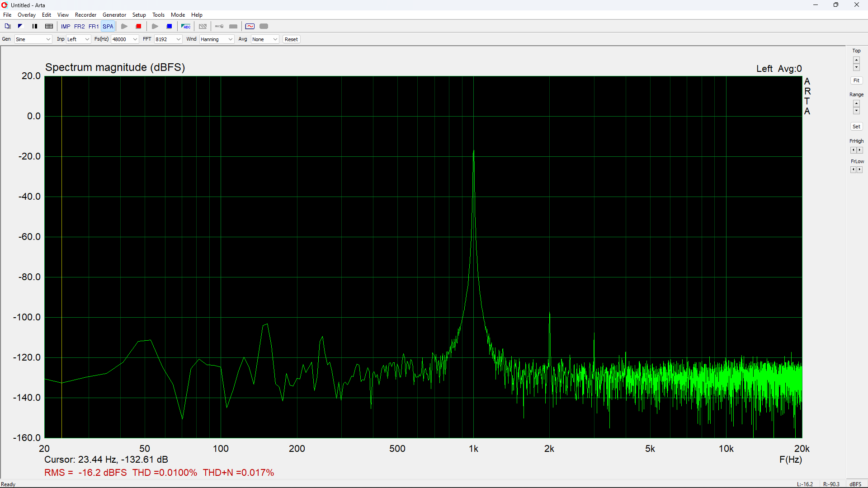Image resolution: width=868 pixels, height=488 pixels.
Task: Click the copy/new document toolbar icon
Action: coord(7,26)
